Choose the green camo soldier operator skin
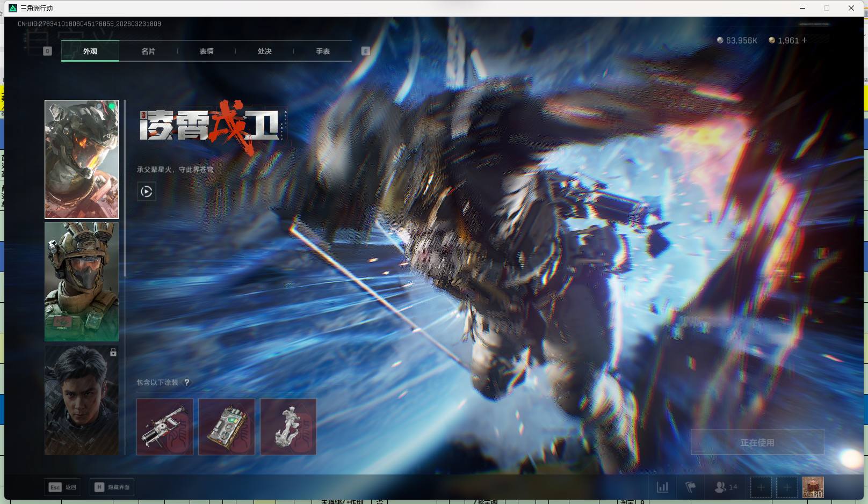This screenshot has height=504, width=868. tap(82, 282)
